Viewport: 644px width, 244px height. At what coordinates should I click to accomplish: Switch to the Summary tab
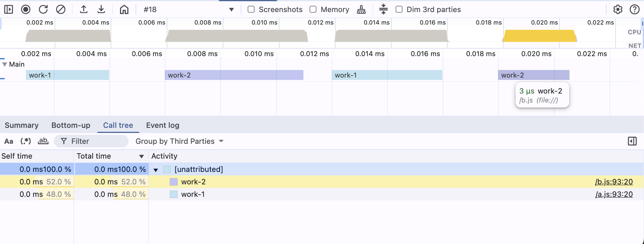[21, 125]
